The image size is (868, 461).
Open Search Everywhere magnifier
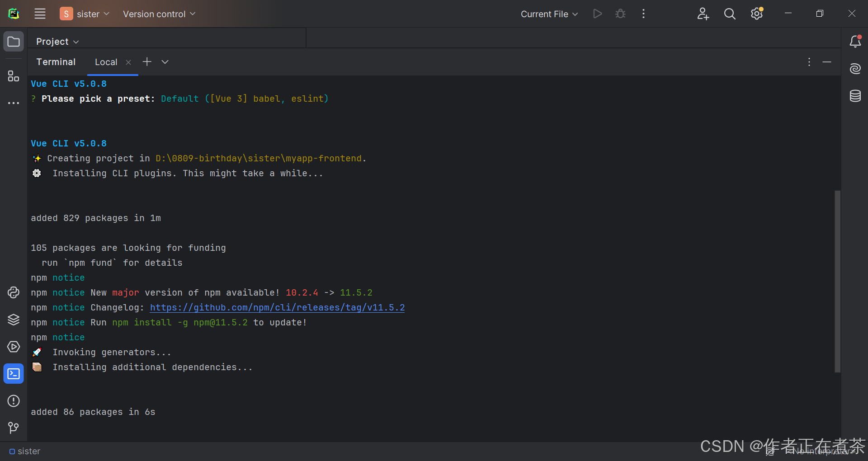[730, 14]
